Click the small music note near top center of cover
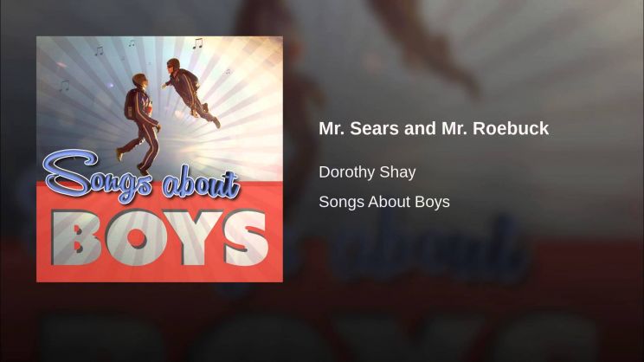Image resolution: width=644 pixels, height=362 pixels. [132, 42]
